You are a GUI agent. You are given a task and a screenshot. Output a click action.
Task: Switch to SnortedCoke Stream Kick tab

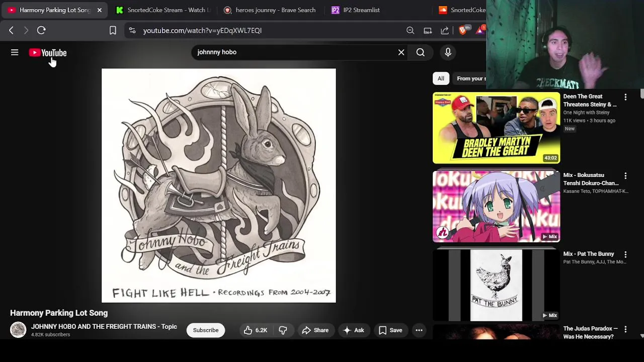pos(163,10)
